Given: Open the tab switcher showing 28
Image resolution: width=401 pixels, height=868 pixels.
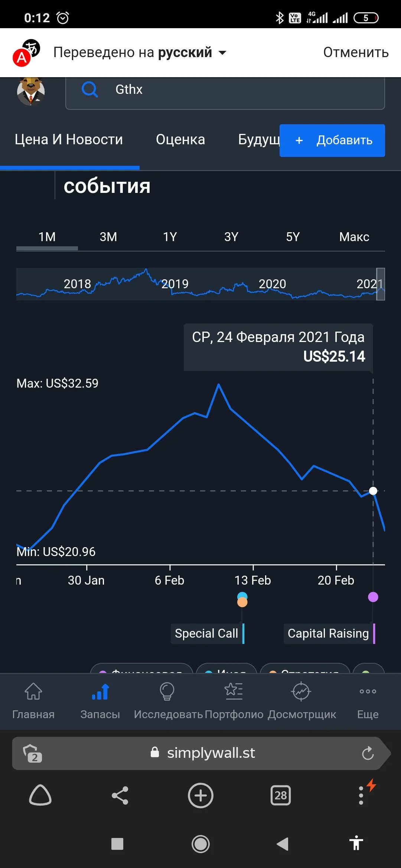Looking at the screenshot, I should click(281, 795).
